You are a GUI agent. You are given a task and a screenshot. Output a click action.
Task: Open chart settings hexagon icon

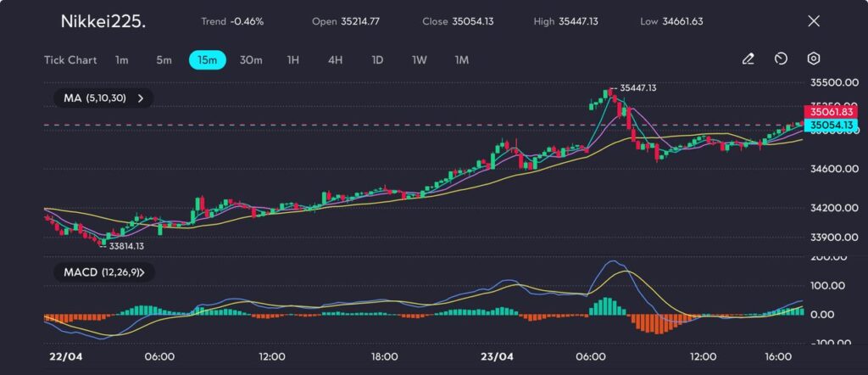[x=813, y=59]
